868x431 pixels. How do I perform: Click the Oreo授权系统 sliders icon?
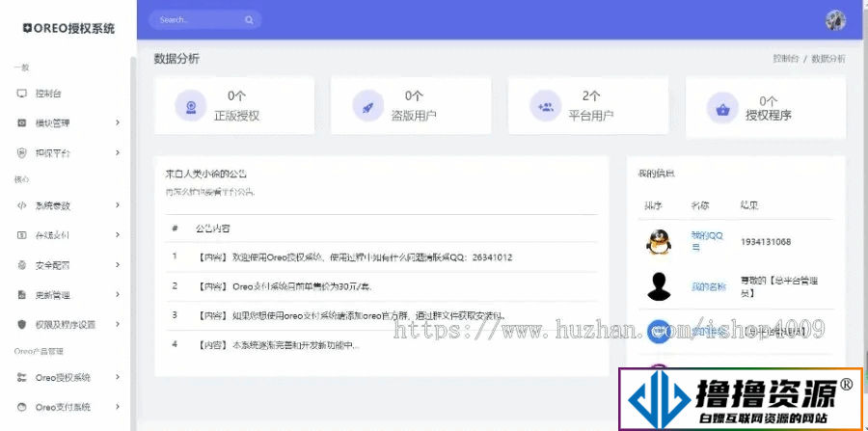coord(21,377)
